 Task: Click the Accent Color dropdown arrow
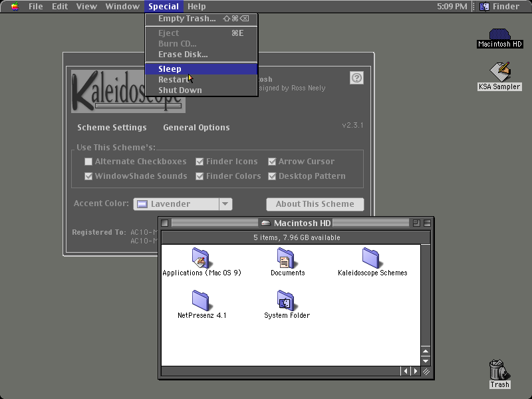click(x=225, y=204)
